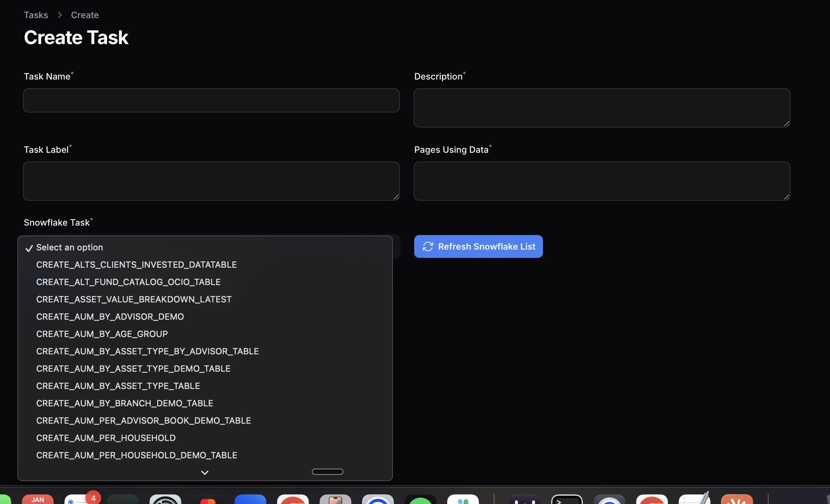Choose CREATE_AUM_BY_BRANCH_DEMO_TABLE option
Screen dimensions: 830x504
[x=124, y=403]
